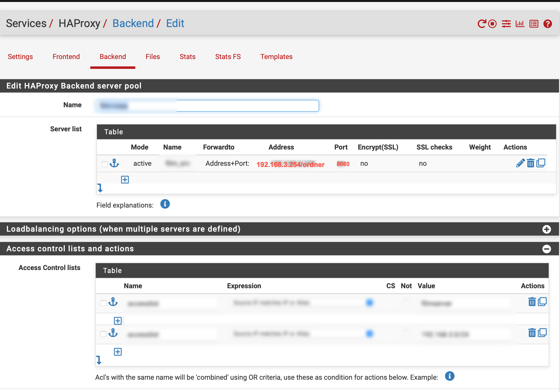
Task: Duplicate the active server row with copy icon
Action: (541, 163)
